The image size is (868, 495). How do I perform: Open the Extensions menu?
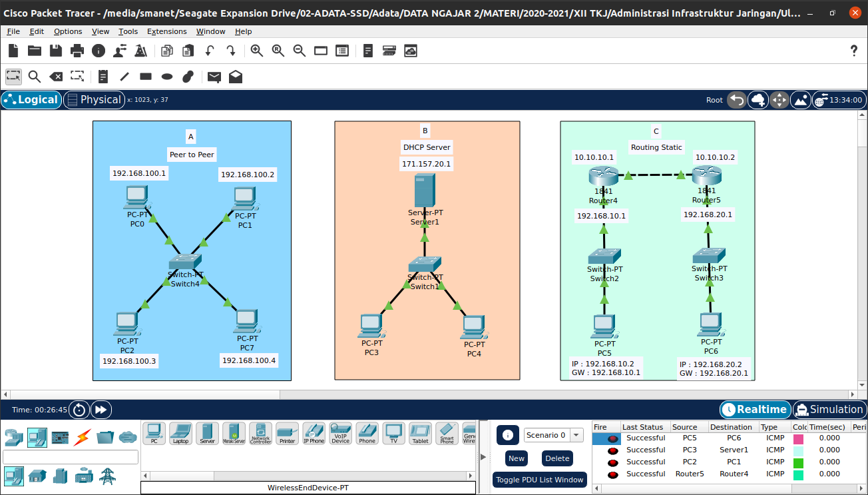coord(166,31)
